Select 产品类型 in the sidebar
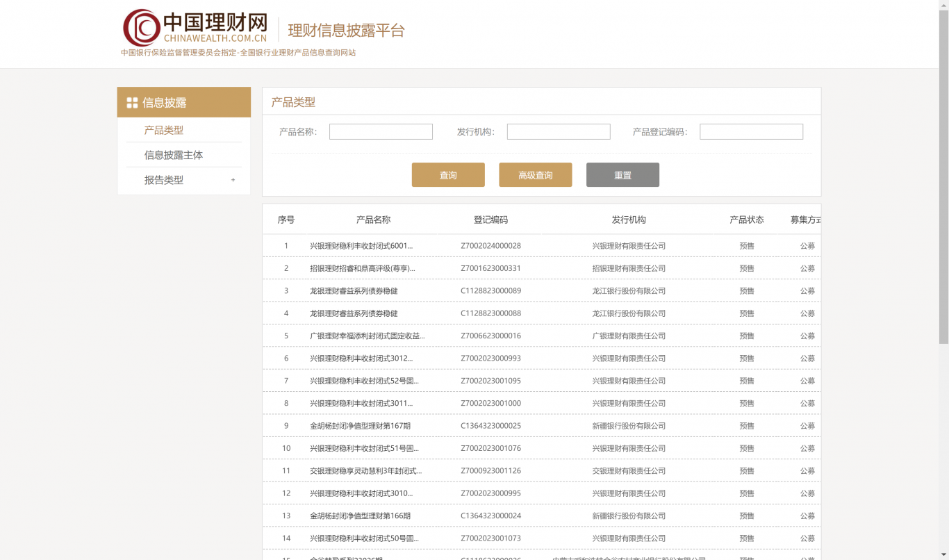The width and height of the screenshot is (949, 560). (164, 130)
